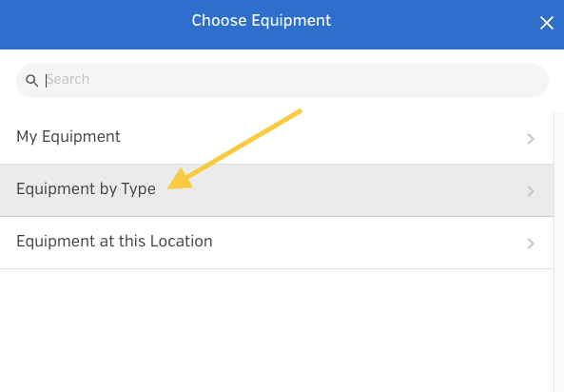
Task: Click the Equipment by Type chevron arrow
Action: (531, 191)
